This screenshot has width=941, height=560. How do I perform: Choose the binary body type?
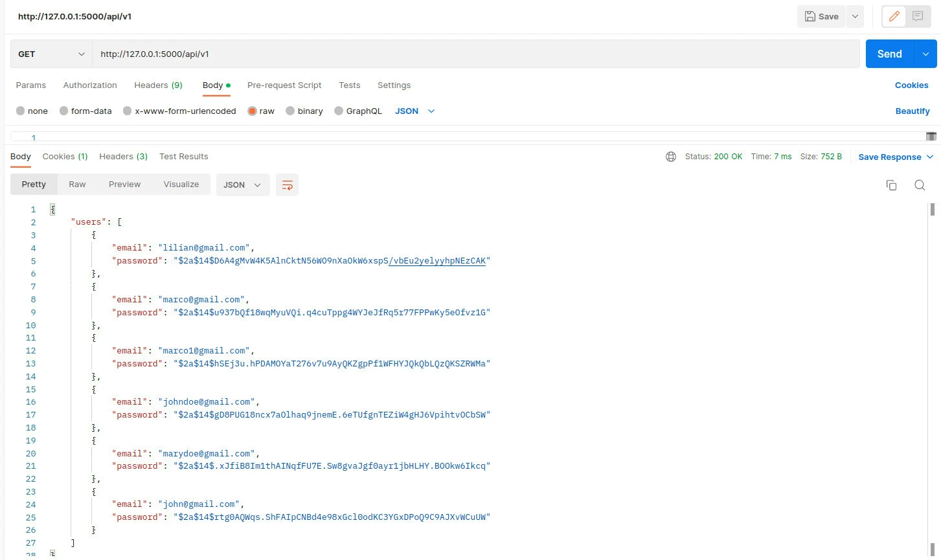290,111
